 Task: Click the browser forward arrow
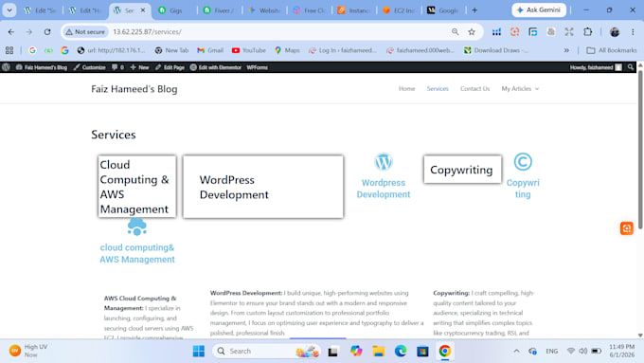(28, 31)
